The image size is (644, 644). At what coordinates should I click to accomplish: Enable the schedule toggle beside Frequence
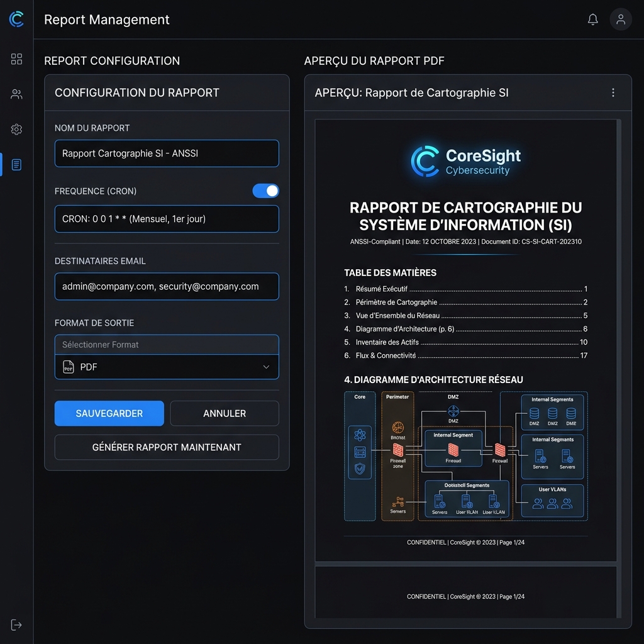tap(265, 191)
